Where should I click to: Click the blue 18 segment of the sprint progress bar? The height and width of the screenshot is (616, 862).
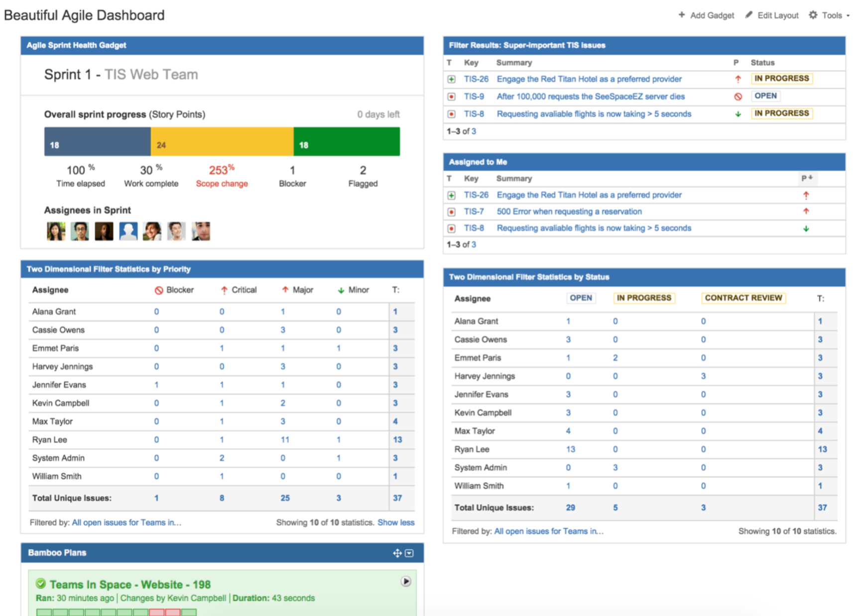[98, 141]
